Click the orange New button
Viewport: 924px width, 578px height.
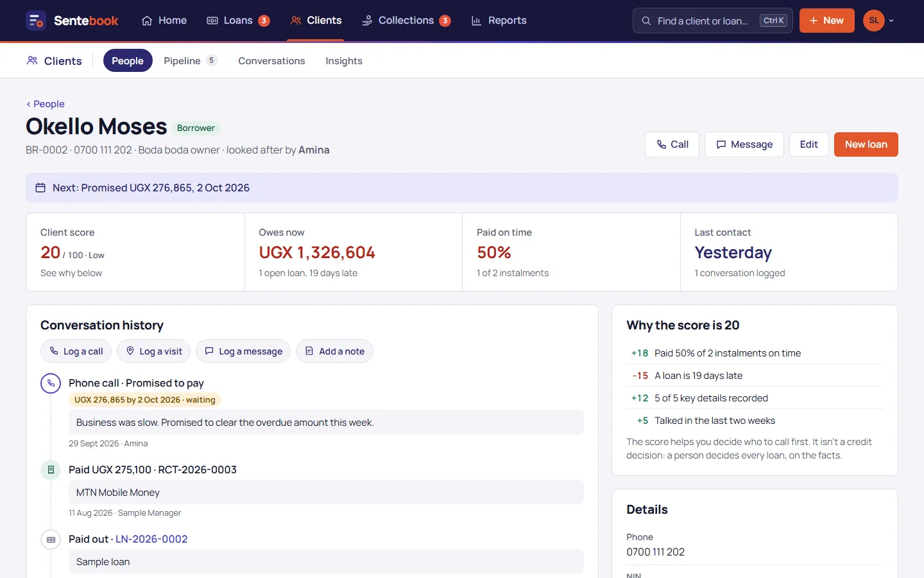tap(826, 21)
